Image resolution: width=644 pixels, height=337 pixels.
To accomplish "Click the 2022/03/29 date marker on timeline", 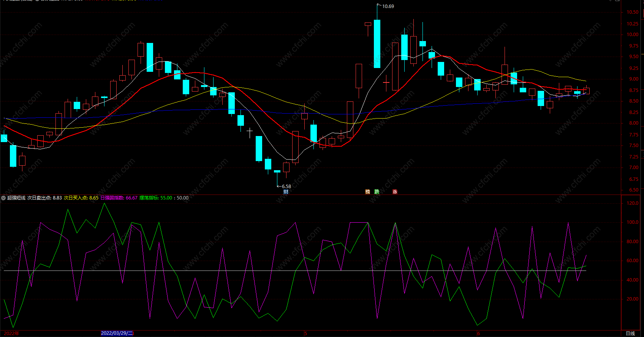I will [x=117, y=333].
